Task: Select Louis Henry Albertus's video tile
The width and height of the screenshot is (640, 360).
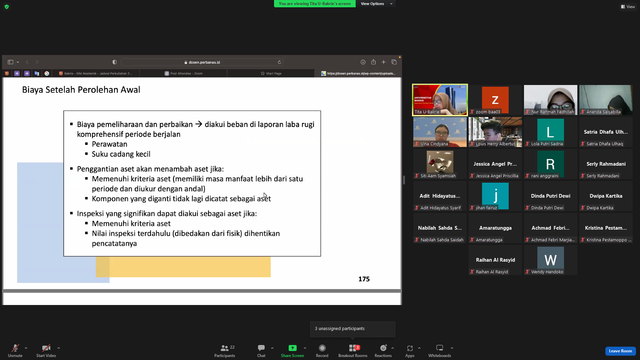Action: click(495, 132)
